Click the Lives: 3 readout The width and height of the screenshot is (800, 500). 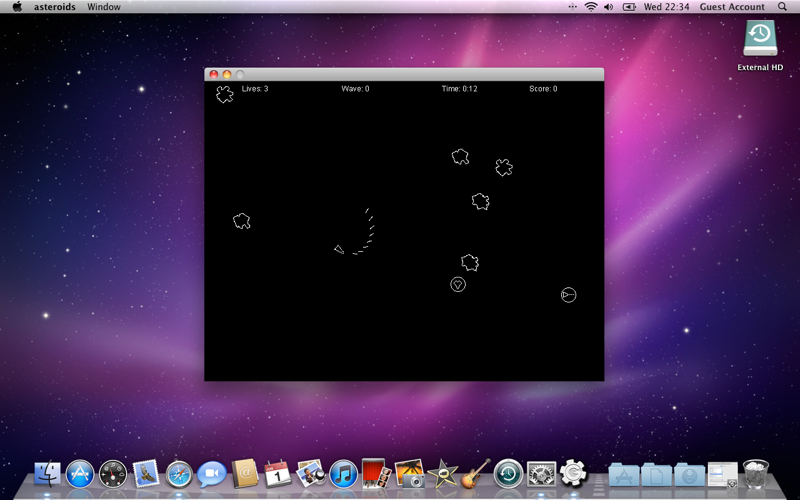[255, 89]
